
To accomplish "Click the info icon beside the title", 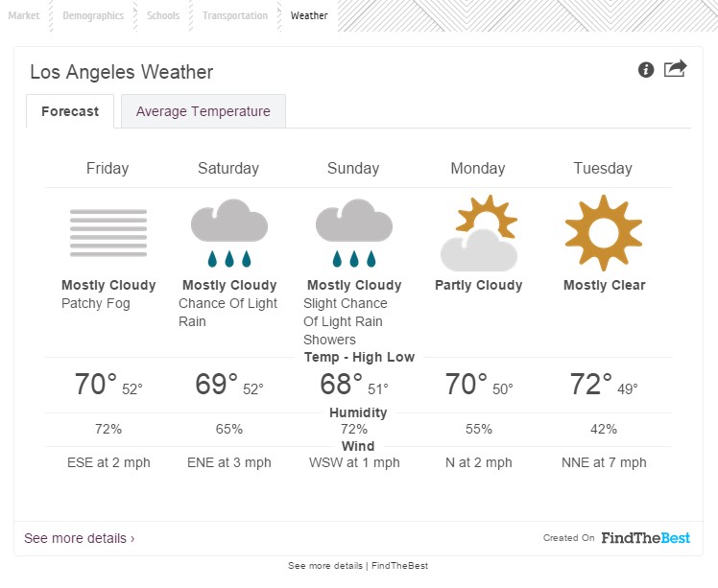I will click(x=646, y=69).
